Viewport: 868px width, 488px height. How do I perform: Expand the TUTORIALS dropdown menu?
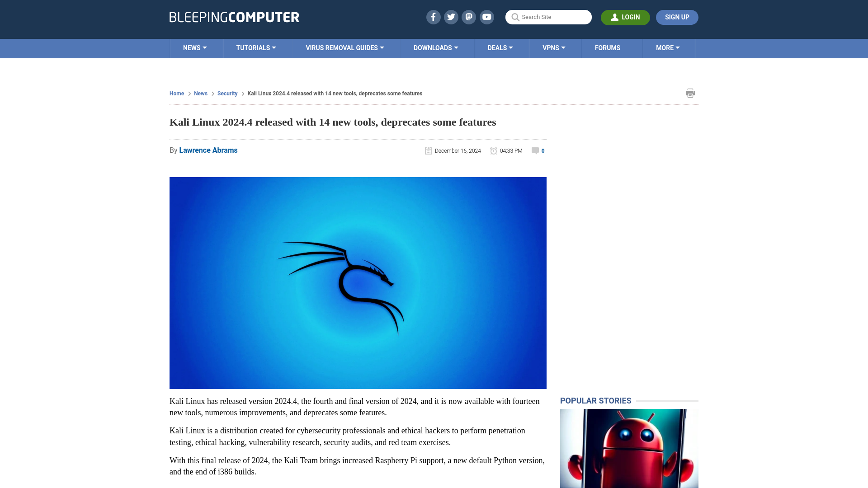click(x=255, y=47)
